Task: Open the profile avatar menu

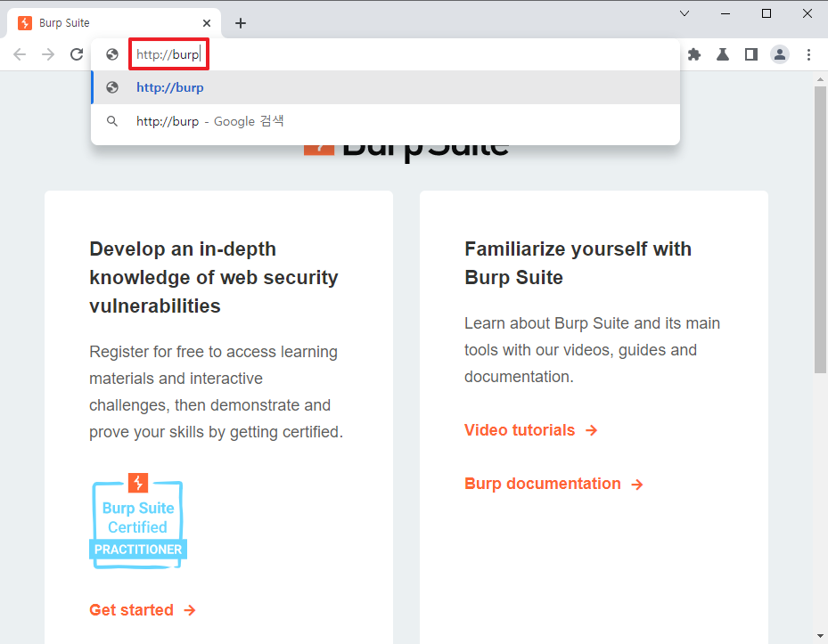Action: pos(779,54)
